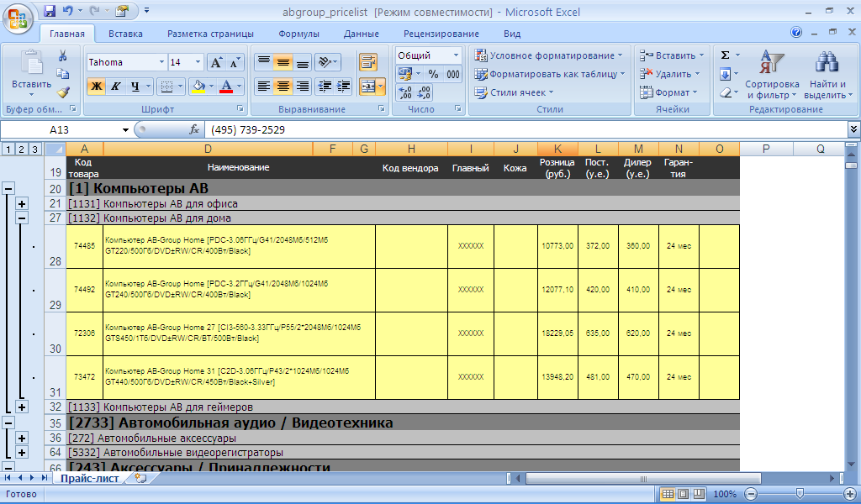Expand group for row 21 Компьютеры AB для офиса
The image size is (861, 504).
[x=21, y=204]
